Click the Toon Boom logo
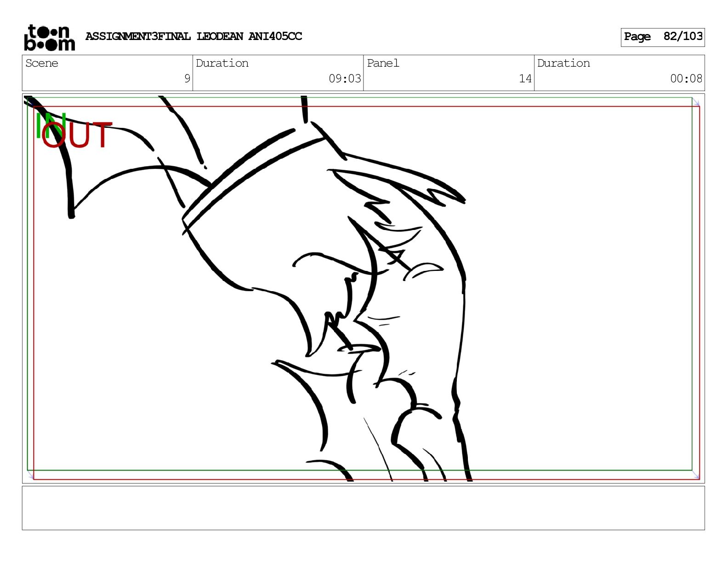728x563 pixels. click(x=49, y=37)
